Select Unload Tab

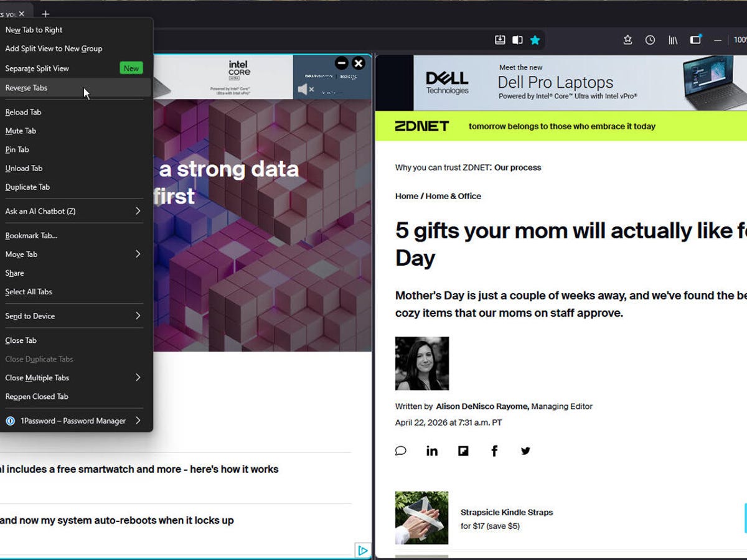click(x=75, y=168)
